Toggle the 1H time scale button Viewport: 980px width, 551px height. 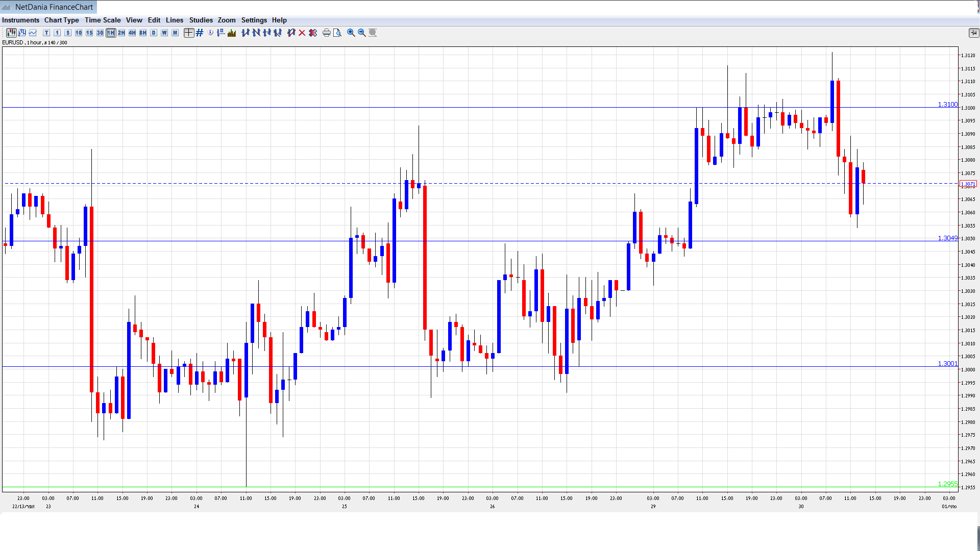pos(111,33)
